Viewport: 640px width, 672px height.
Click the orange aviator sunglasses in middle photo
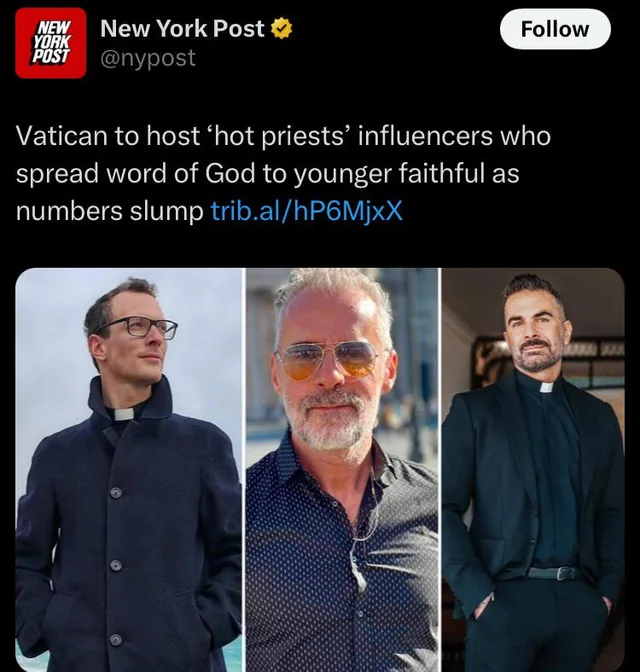pyautogui.click(x=328, y=360)
